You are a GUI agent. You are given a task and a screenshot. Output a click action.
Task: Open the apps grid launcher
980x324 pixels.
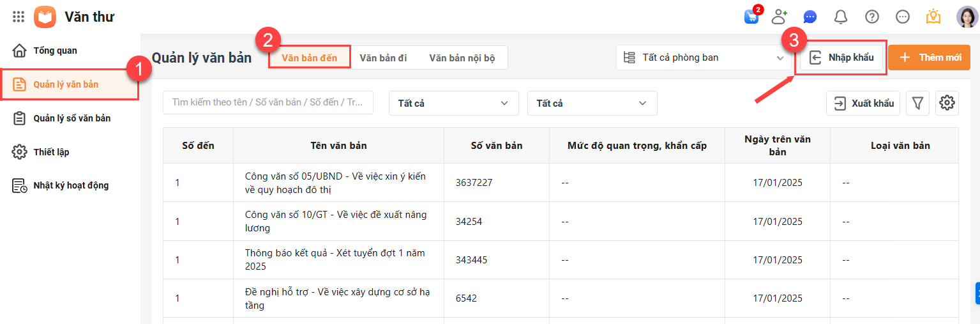pyautogui.click(x=19, y=17)
